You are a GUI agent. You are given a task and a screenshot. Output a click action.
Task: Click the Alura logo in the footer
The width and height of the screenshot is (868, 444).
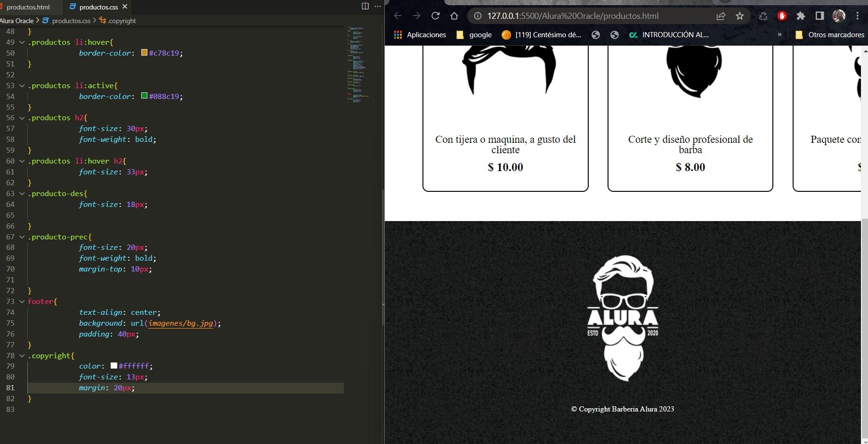[x=623, y=318]
